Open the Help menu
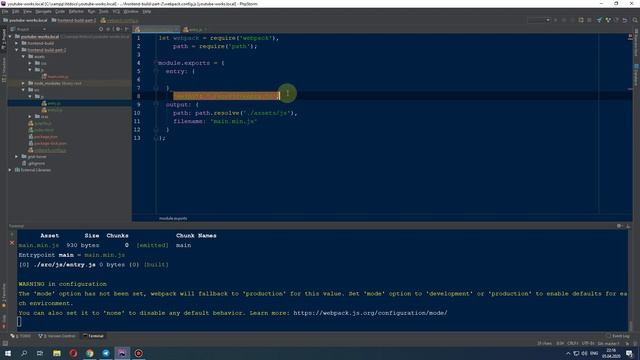 [x=147, y=12]
